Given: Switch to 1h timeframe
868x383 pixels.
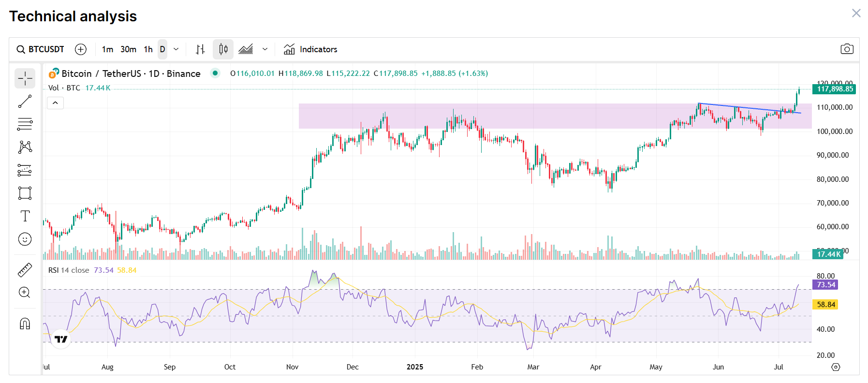Looking at the screenshot, I should 148,49.
